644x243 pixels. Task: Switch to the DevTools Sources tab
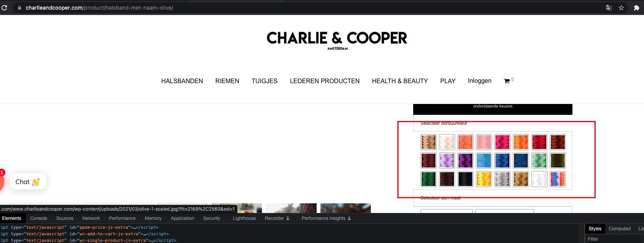click(x=65, y=218)
